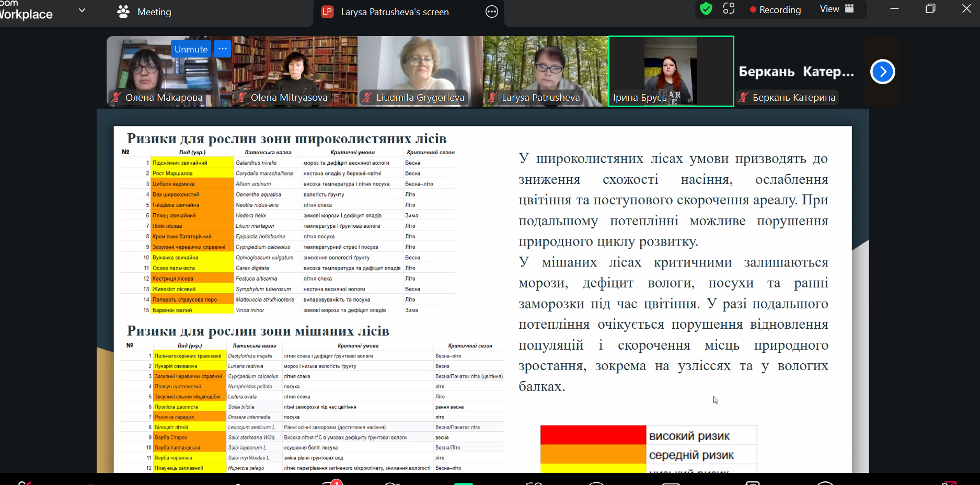Click the green encryption shield icon
This screenshot has height=485, width=980.
706,9
